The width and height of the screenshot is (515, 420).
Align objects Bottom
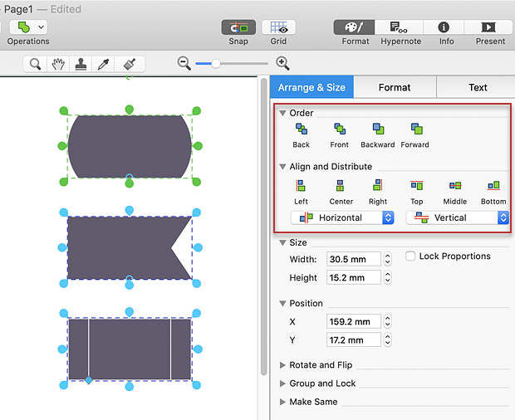[x=493, y=193]
